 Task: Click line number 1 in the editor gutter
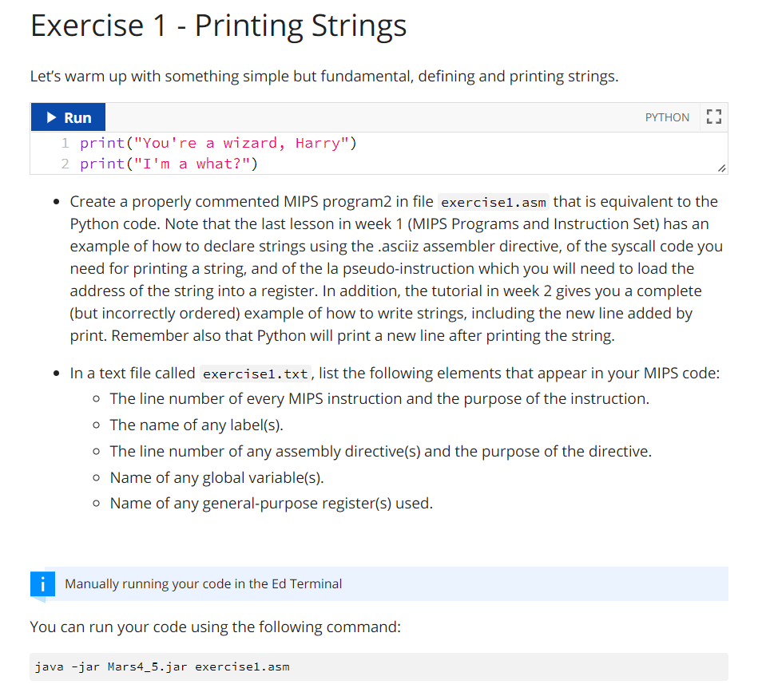[65, 144]
